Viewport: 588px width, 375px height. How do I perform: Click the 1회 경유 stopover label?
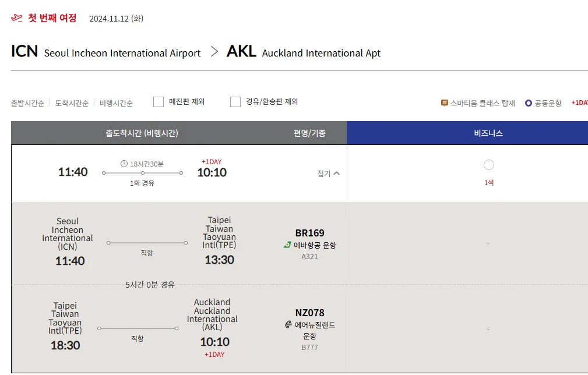click(142, 183)
